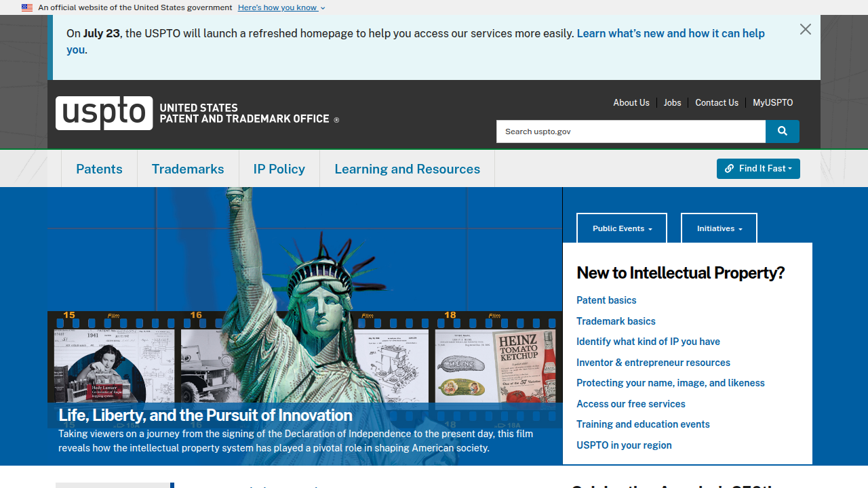This screenshot has width=868, height=488.
Task: Click "New to Intellectual Property?" heading
Action: 680,272
